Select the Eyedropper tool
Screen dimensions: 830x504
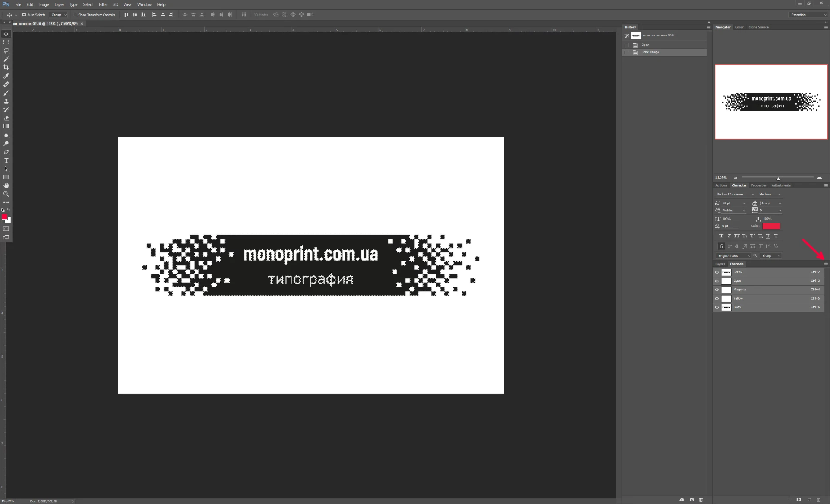pos(6,76)
